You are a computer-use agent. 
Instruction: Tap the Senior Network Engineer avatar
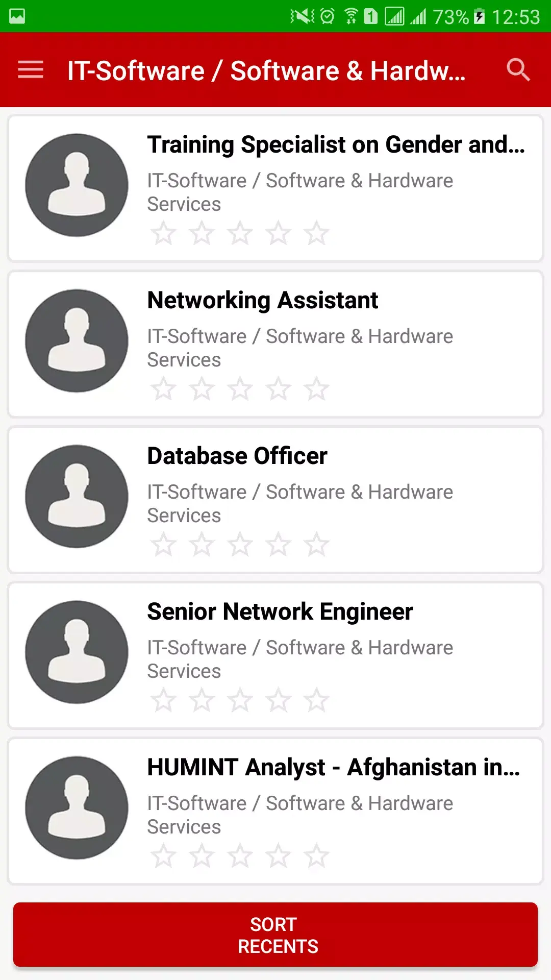(77, 652)
